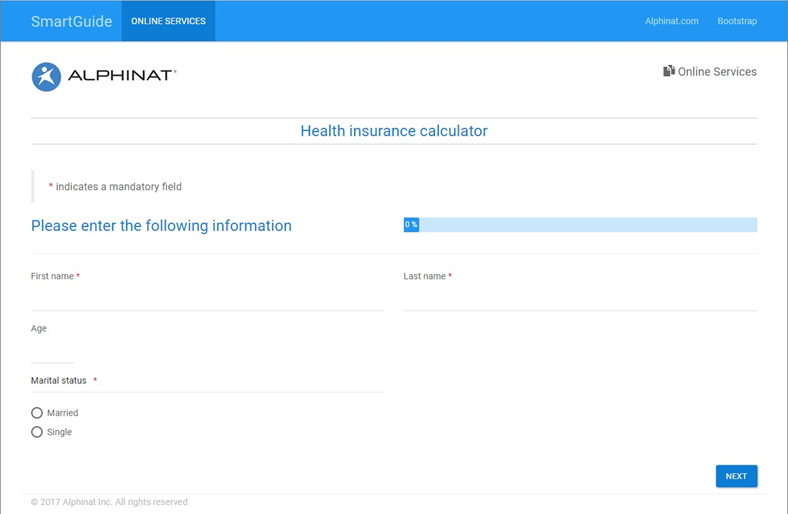Open the ONLINE SERVICES navbar tab
This screenshot has width=788, height=514.
point(168,21)
